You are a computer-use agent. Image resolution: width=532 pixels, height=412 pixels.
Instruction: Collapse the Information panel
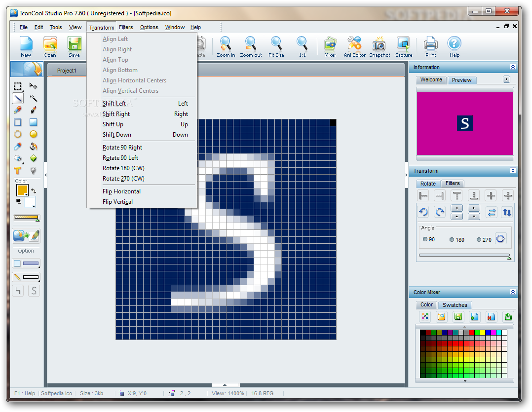pos(513,67)
